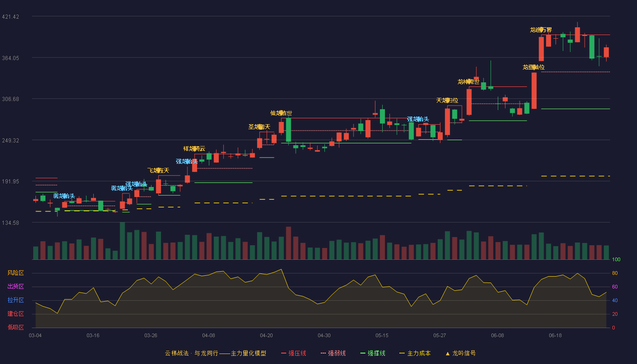Click the 出货区 zone label
Viewport: 637px width, 364px height.
[15, 287]
